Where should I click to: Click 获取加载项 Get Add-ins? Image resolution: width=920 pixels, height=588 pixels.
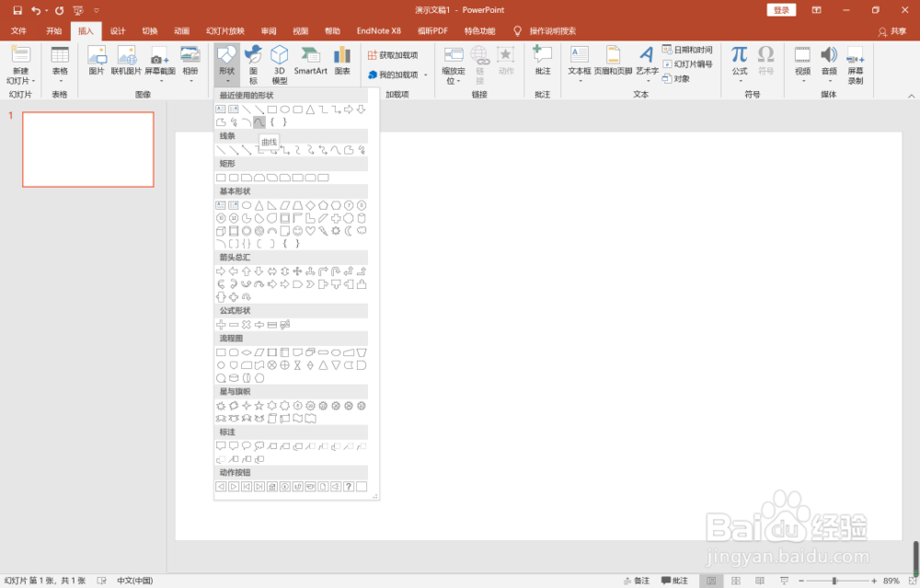click(393, 55)
